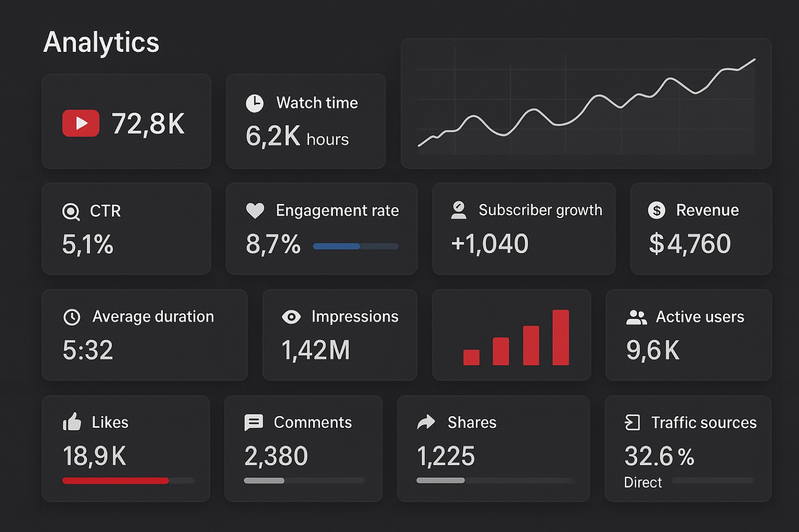Click the heart icon on Engagement rate

(256, 210)
